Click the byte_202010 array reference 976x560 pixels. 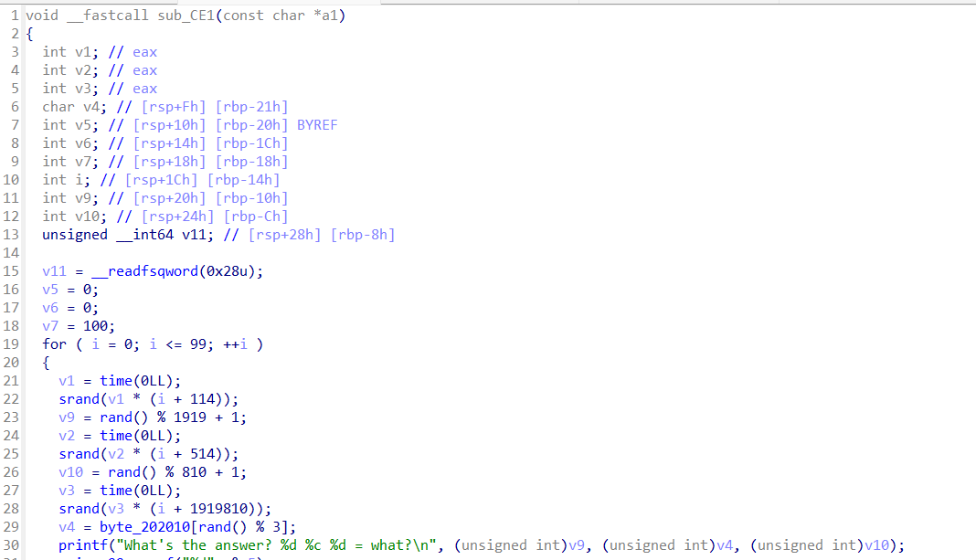144,527
